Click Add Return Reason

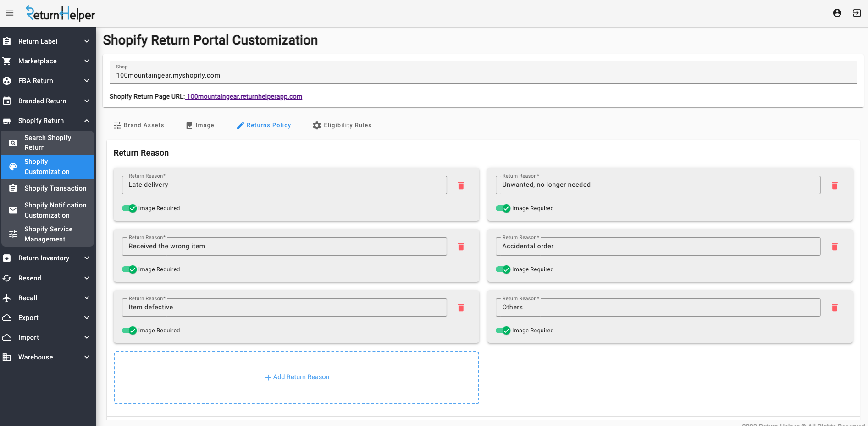click(x=297, y=377)
